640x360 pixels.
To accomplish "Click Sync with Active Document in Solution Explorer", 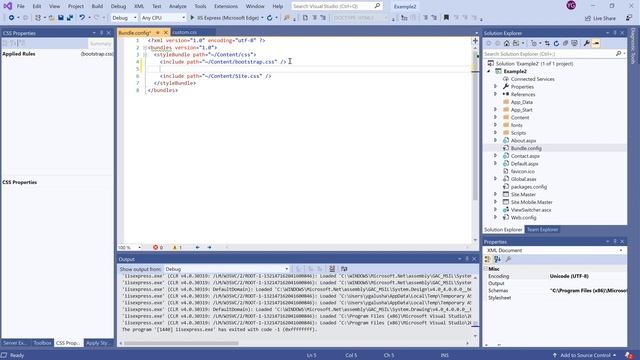I will click(547, 43).
